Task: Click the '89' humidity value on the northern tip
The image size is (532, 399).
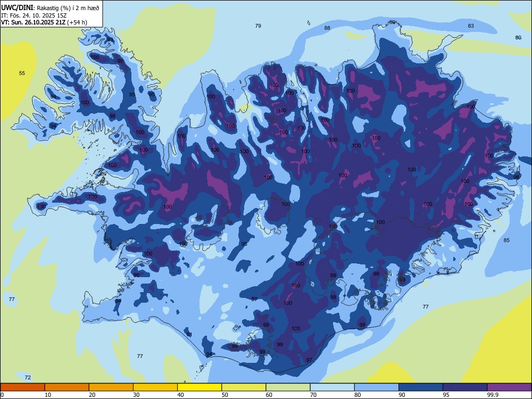Action: coord(392,22)
